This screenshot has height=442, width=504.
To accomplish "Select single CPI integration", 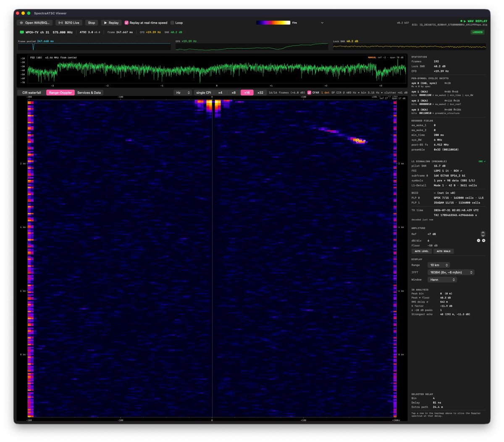I will pyautogui.click(x=204, y=92).
